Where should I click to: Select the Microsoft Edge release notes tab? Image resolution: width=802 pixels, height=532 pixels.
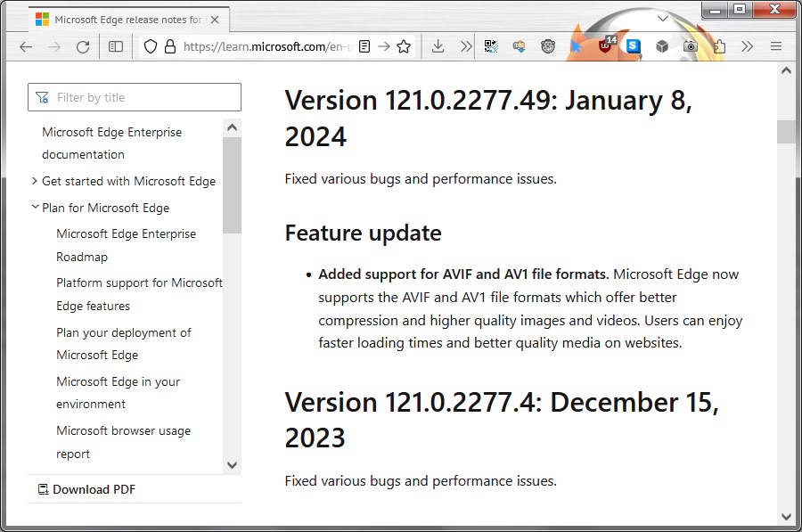click(127, 20)
